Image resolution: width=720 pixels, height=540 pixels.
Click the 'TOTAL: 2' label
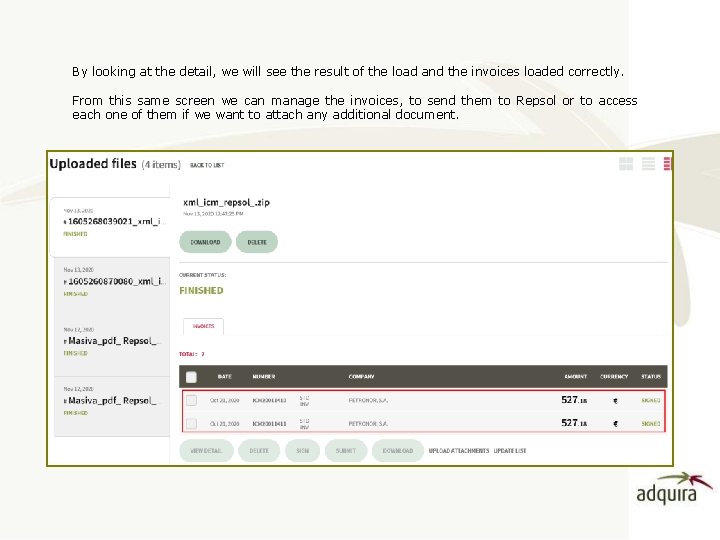click(191, 354)
